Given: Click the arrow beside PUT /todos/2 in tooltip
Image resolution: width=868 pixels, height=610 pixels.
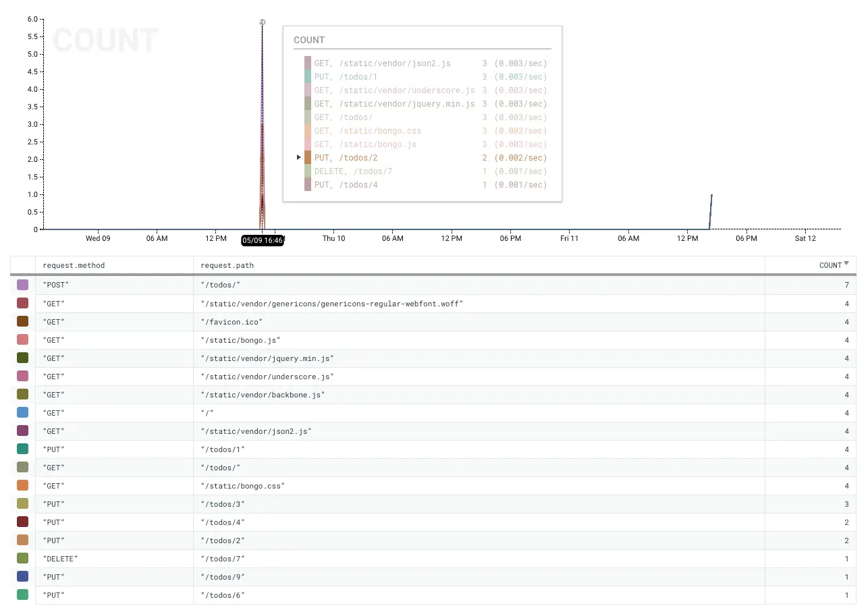Looking at the screenshot, I should click(x=299, y=158).
